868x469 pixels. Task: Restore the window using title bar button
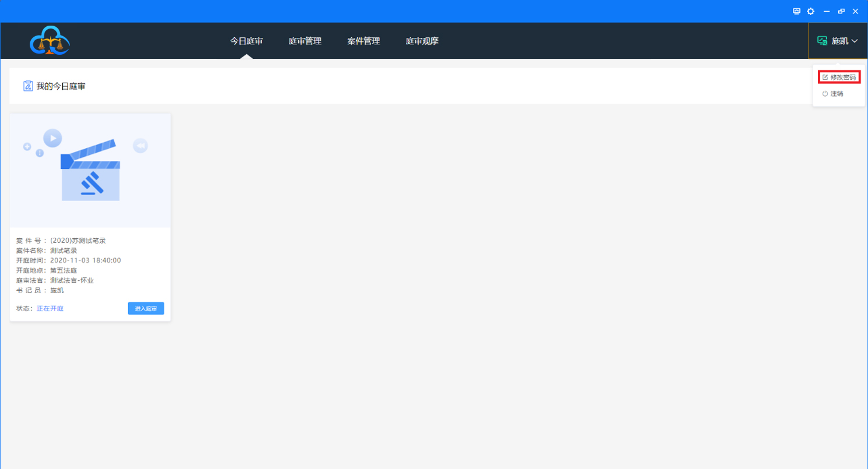(841, 11)
